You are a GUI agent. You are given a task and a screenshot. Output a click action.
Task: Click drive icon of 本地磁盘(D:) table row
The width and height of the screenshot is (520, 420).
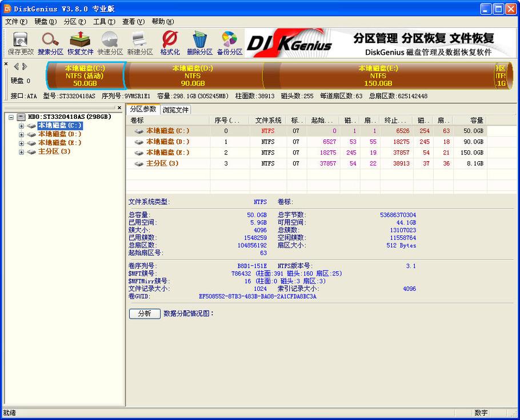click(139, 142)
